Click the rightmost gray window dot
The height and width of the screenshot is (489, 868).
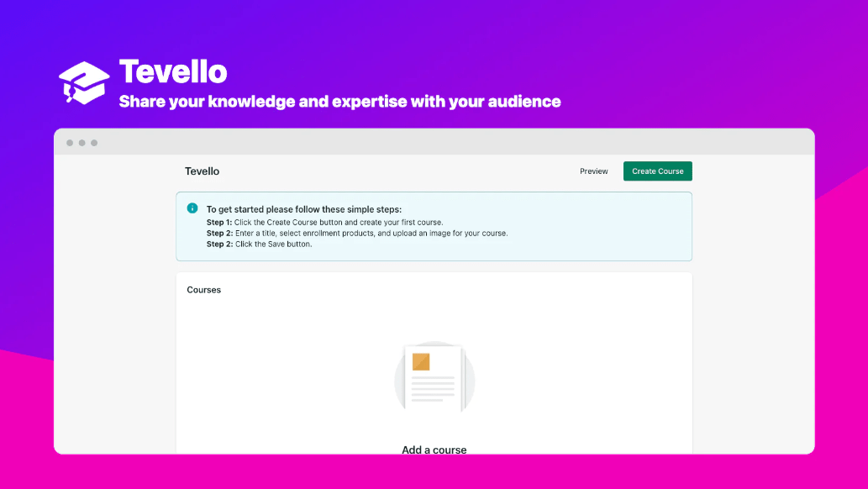(x=94, y=142)
